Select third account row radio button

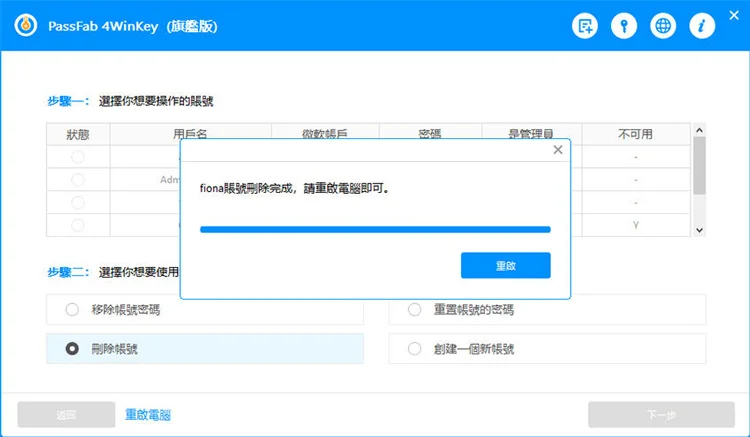(77, 203)
